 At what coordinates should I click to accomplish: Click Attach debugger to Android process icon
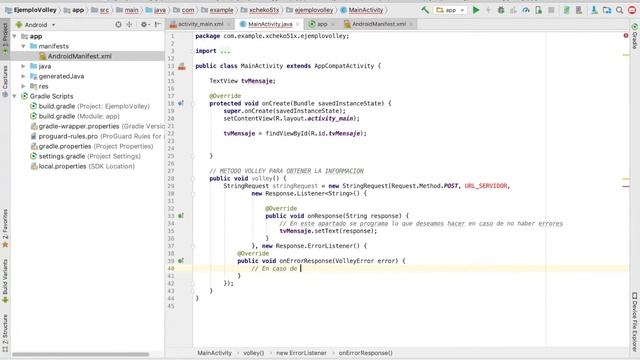tap(539, 10)
